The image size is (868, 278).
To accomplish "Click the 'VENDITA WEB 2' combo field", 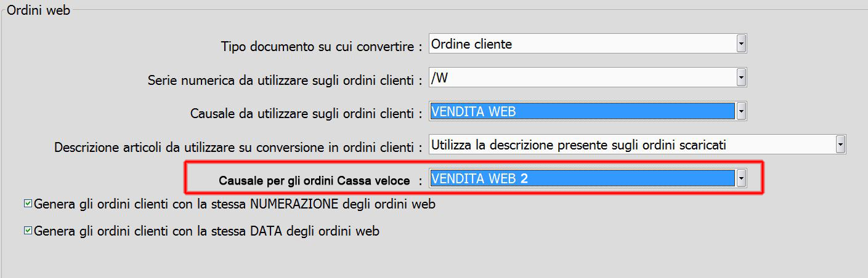I will pyautogui.click(x=582, y=178).
